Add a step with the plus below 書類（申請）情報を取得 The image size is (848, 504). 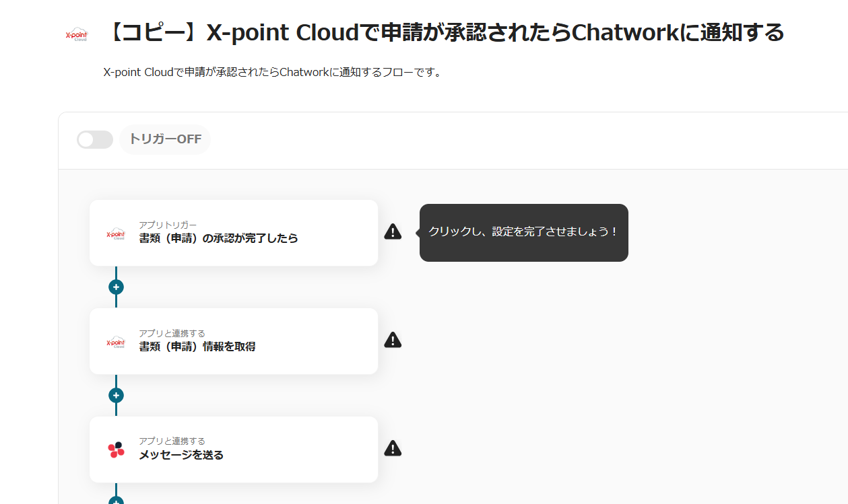[x=116, y=396]
